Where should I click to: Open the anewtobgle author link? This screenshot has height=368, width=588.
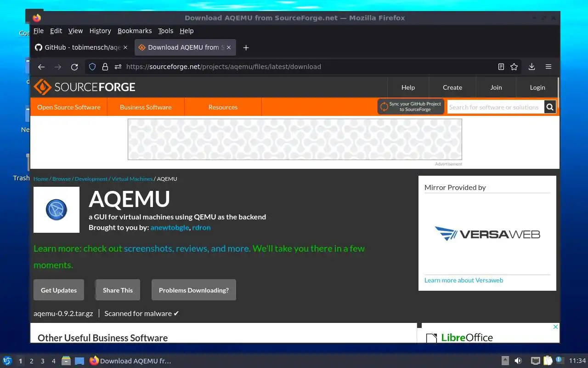170,228
